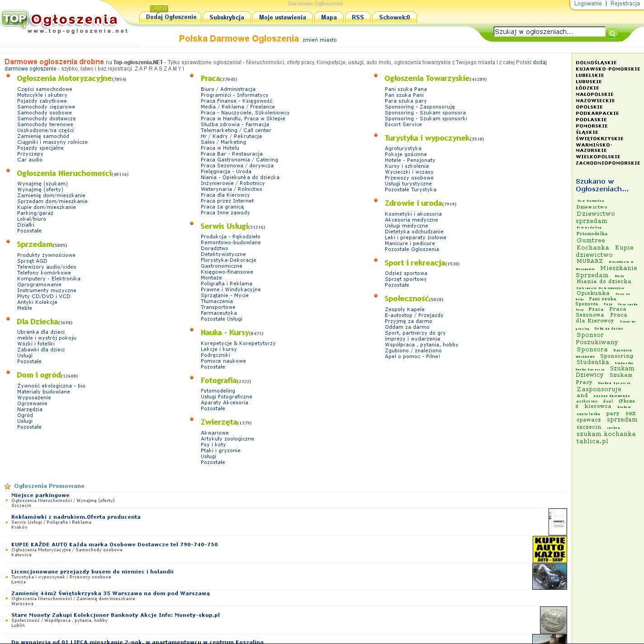The height and width of the screenshot is (644, 644).
Task: Select the RSS tab
Action: pos(357,18)
